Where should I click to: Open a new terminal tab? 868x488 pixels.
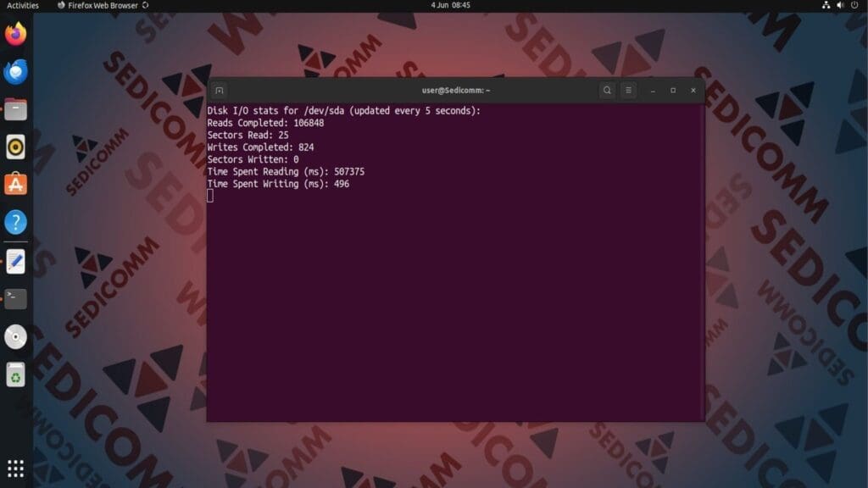point(218,90)
